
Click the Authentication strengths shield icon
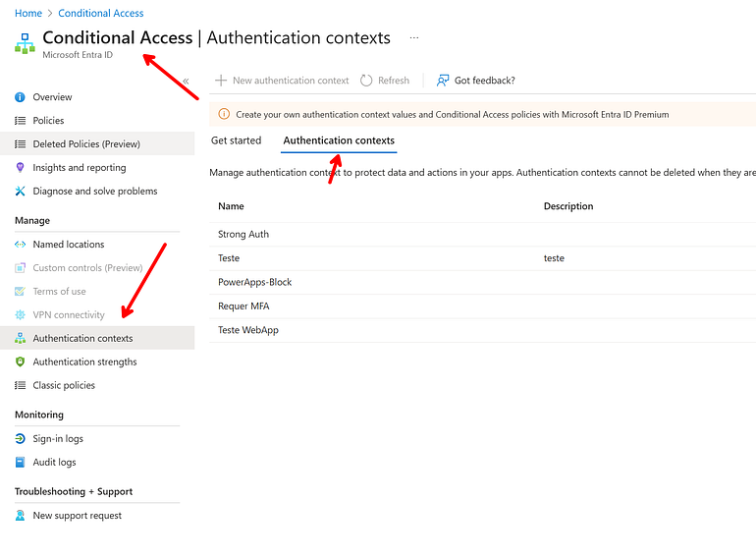(20, 362)
